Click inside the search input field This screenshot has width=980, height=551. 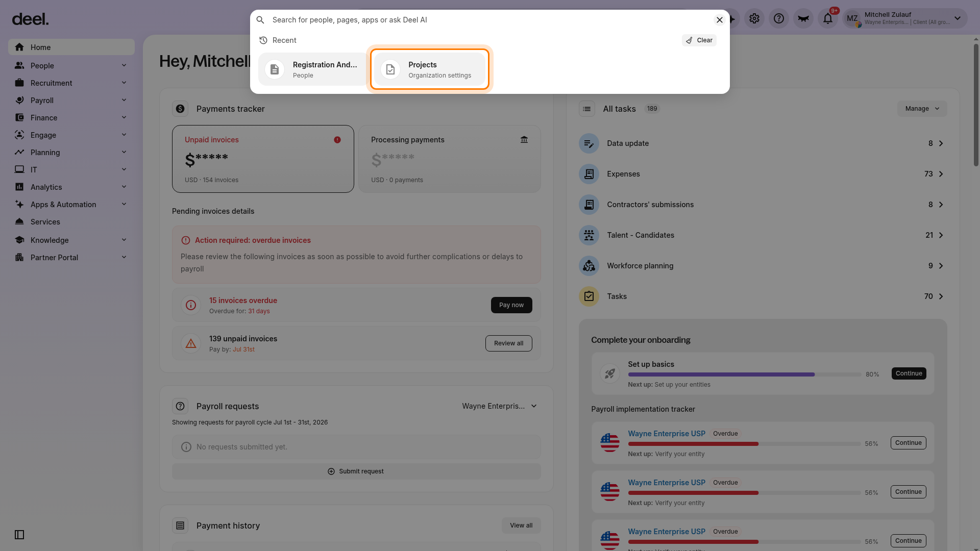490,20
